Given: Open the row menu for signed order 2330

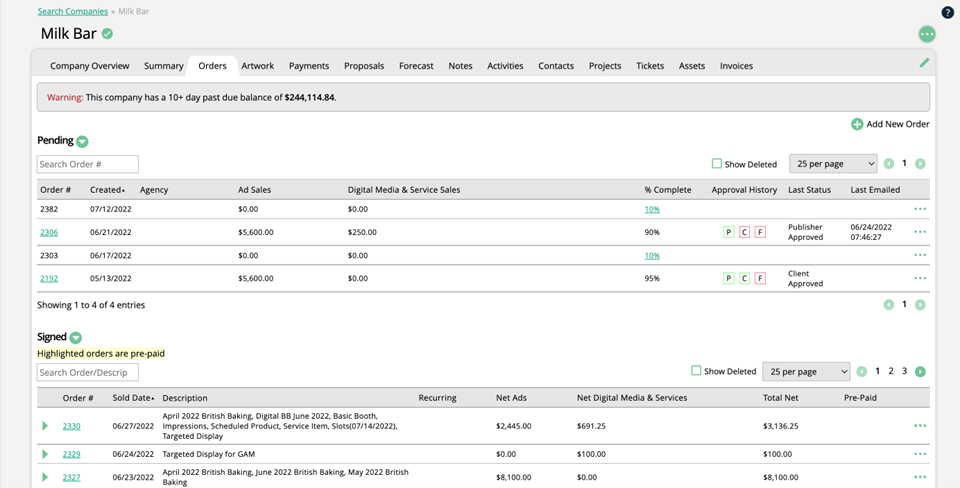Looking at the screenshot, I should click(x=920, y=426).
